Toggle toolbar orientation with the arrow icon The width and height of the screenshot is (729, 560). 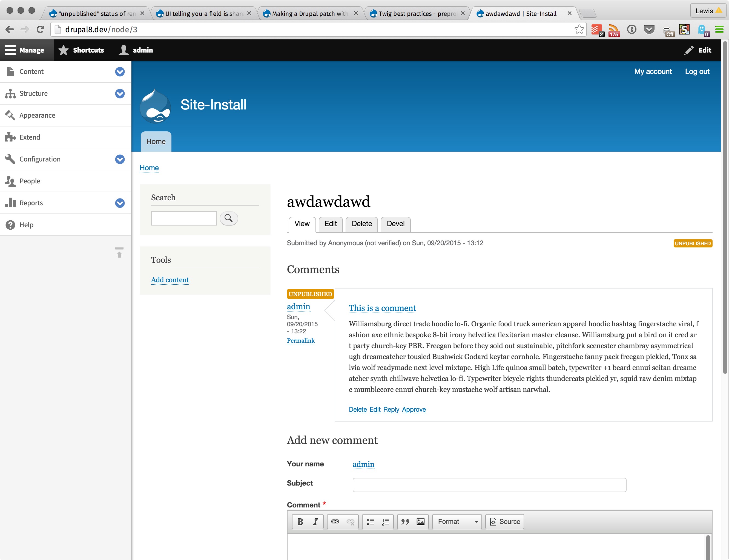pyautogui.click(x=119, y=253)
